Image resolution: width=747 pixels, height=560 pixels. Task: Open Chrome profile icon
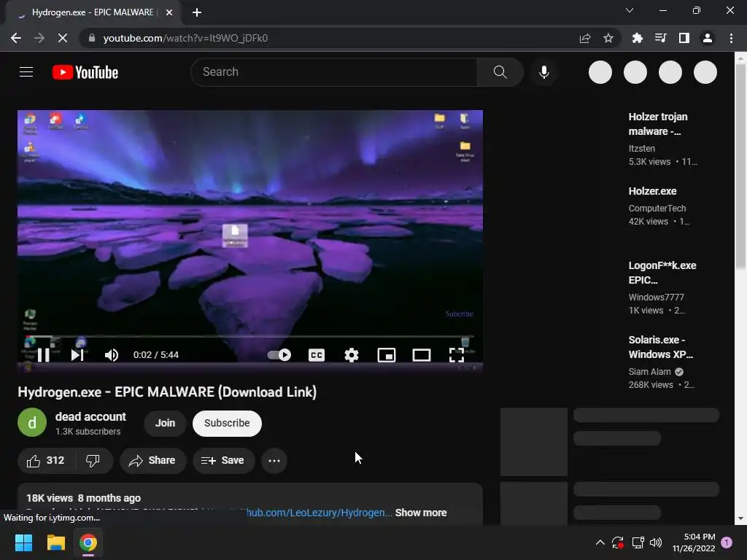707,38
